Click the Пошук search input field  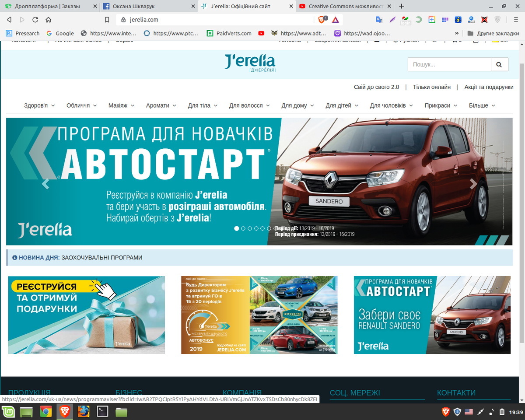click(449, 64)
